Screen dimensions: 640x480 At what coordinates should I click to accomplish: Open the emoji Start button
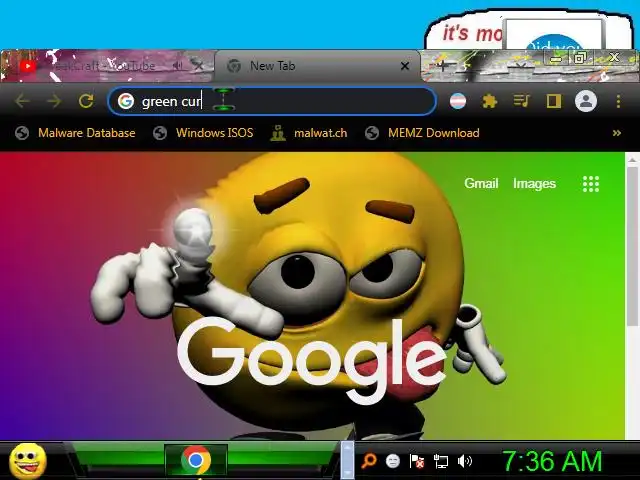(28, 461)
